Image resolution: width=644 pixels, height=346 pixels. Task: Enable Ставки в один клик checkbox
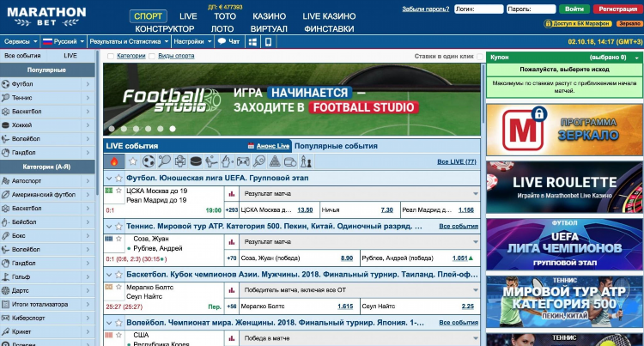point(480,56)
